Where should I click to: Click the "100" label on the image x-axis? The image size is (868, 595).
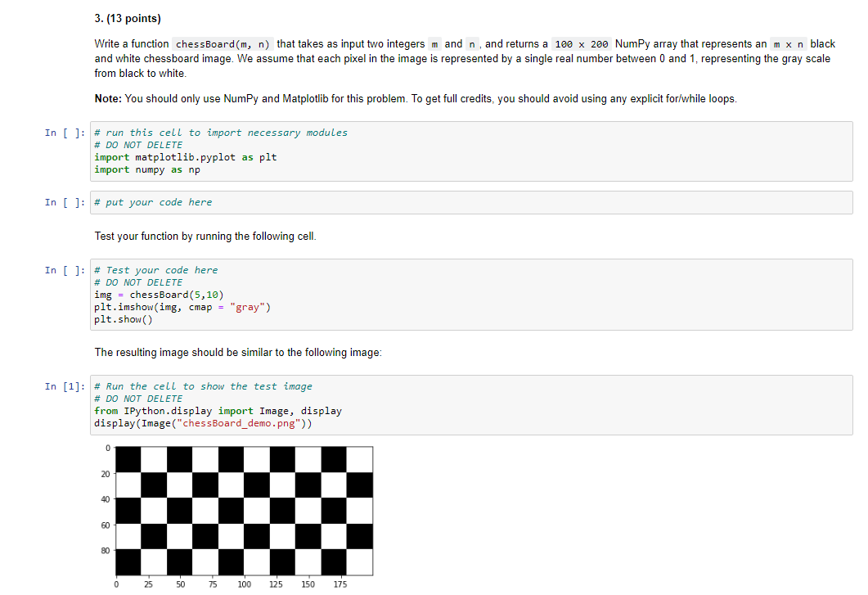[244, 584]
